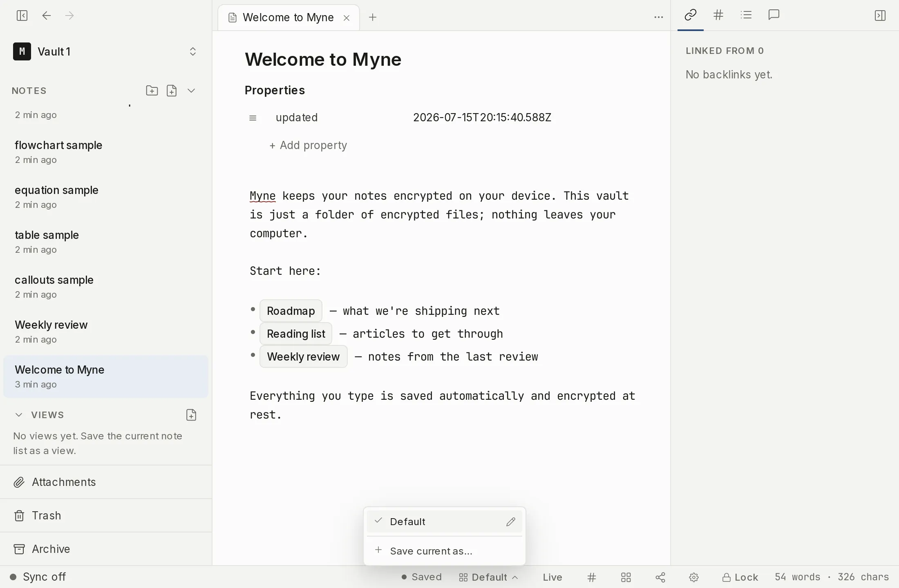Switch to the outline panel tab
The width and height of the screenshot is (899, 588).
tap(746, 15)
